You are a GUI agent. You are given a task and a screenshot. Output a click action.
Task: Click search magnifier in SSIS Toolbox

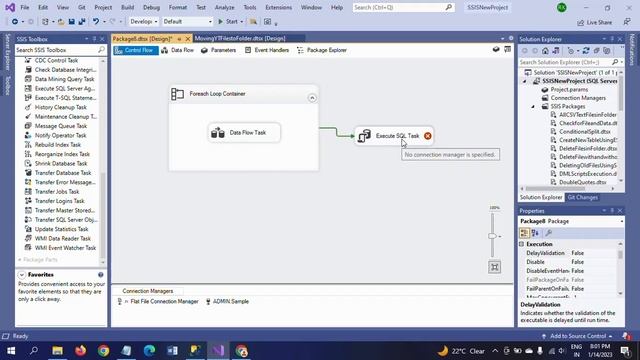pyautogui.click(x=101, y=50)
